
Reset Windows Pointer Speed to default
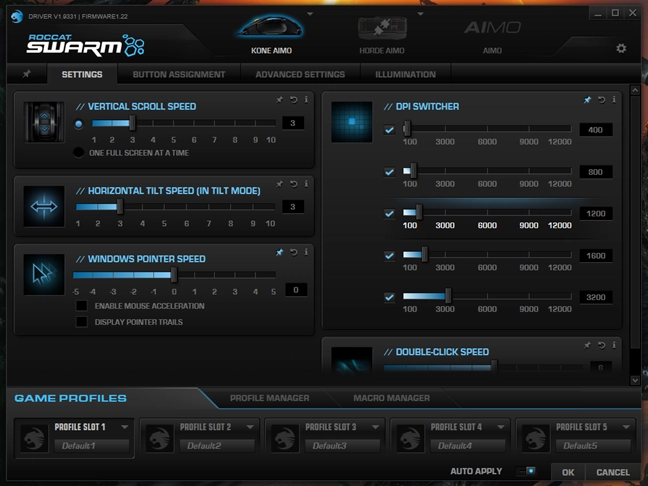(293, 252)
